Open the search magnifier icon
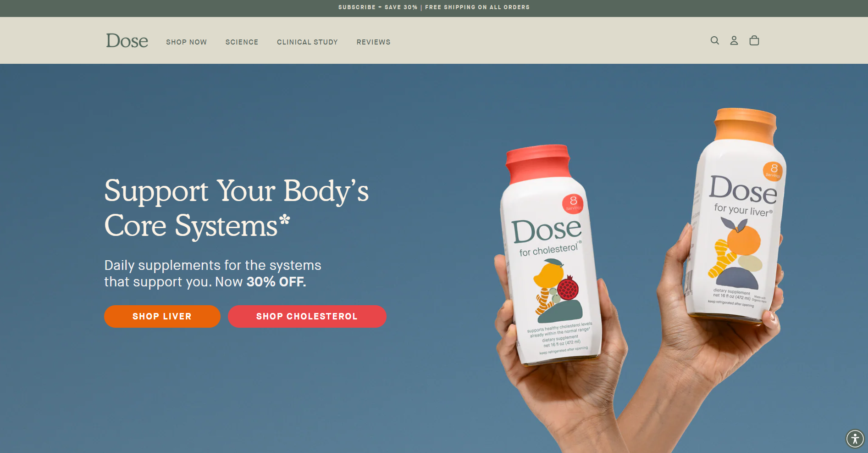Viewport: 868px width, 453px height. pyautogui.click(x=714, y=40)
